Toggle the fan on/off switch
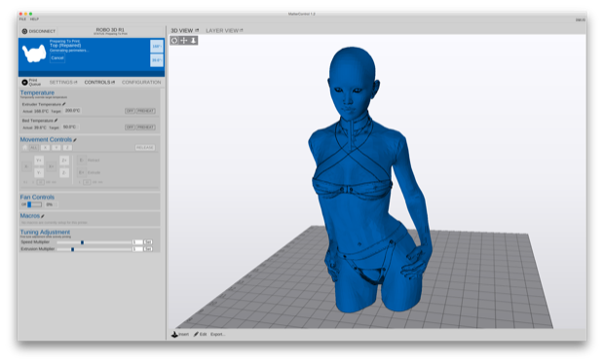604x364 pixels. coord(34,204)
